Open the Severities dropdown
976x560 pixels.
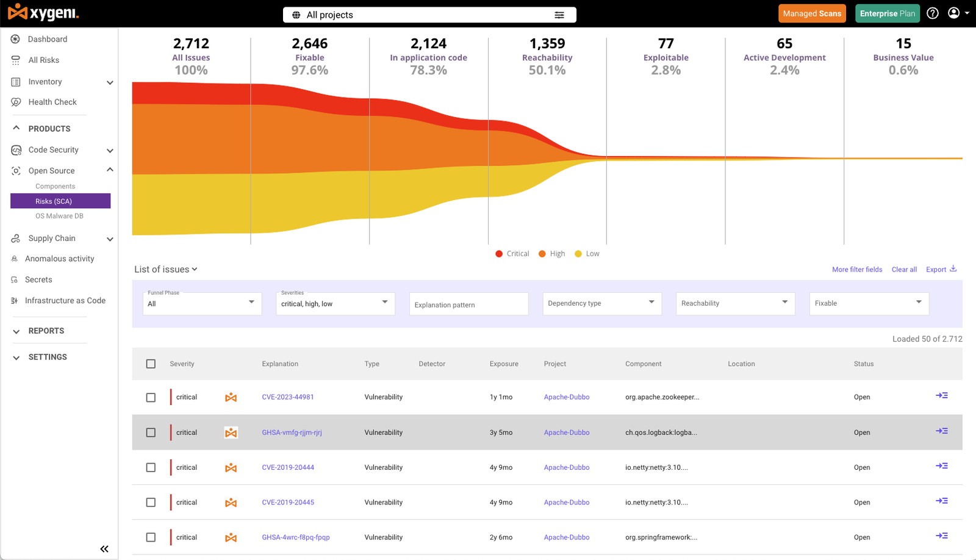coord(335,303)
